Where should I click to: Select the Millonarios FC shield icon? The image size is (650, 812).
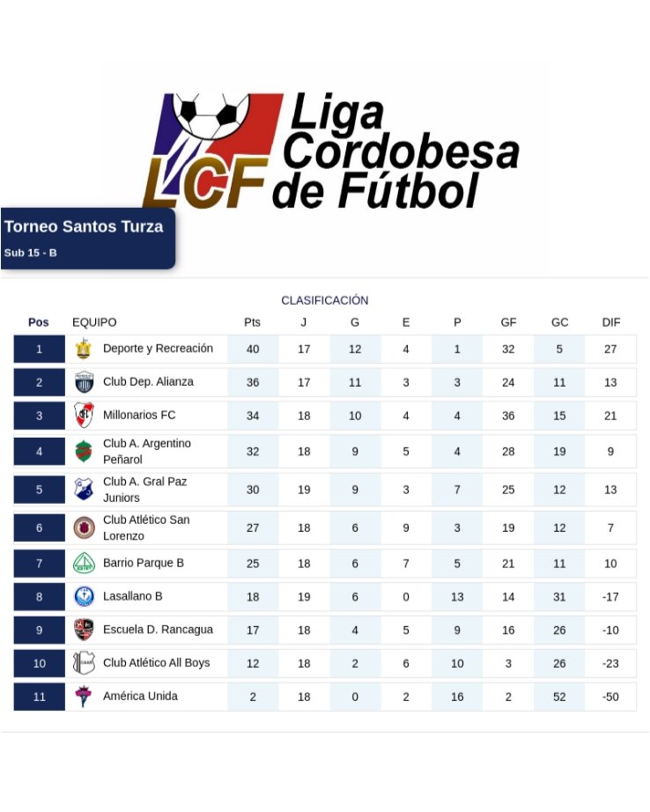(84, 416)
